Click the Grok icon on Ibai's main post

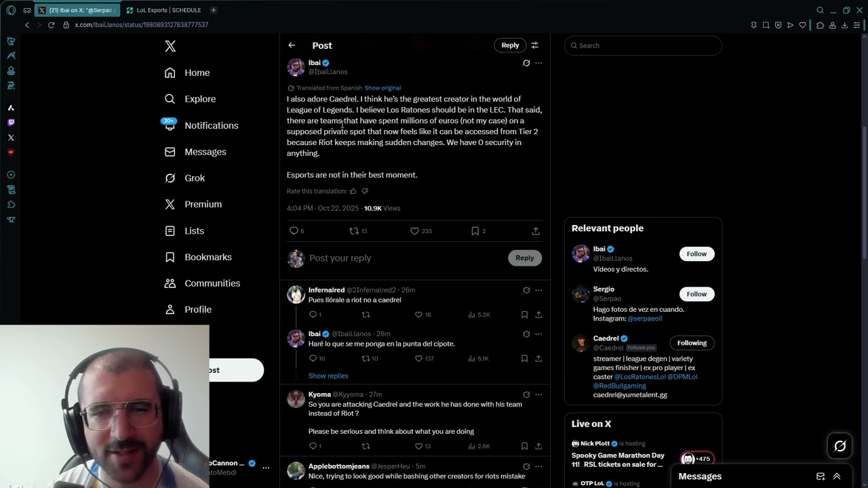tap(526, 63)
